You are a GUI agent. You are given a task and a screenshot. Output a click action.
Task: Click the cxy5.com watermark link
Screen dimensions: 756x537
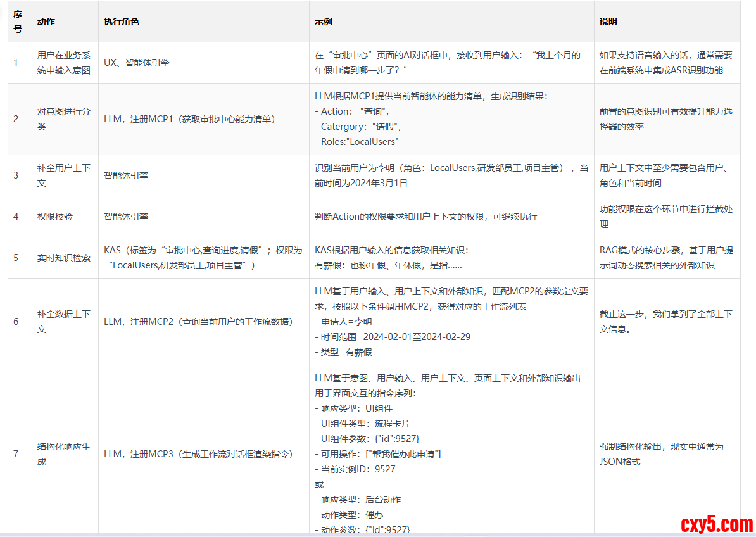[x=717, y=524]
